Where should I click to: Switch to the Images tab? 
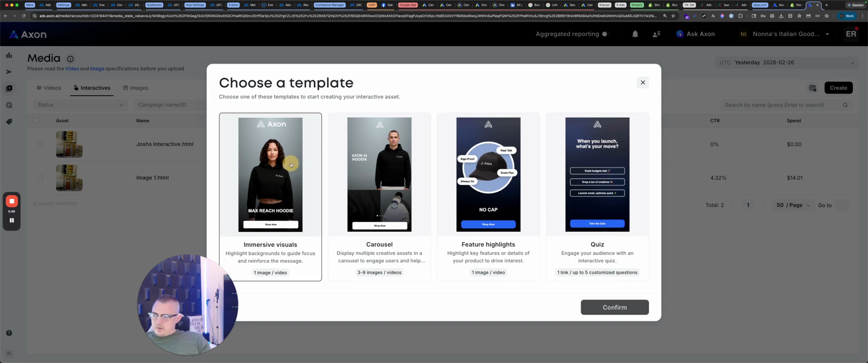click(136, 88)
